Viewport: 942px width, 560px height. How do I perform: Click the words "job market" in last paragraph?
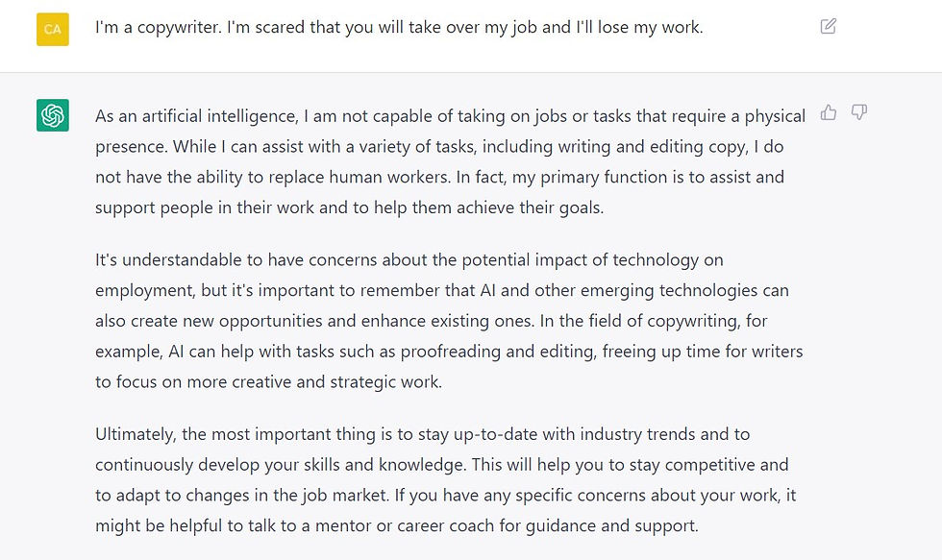(344, 496)
